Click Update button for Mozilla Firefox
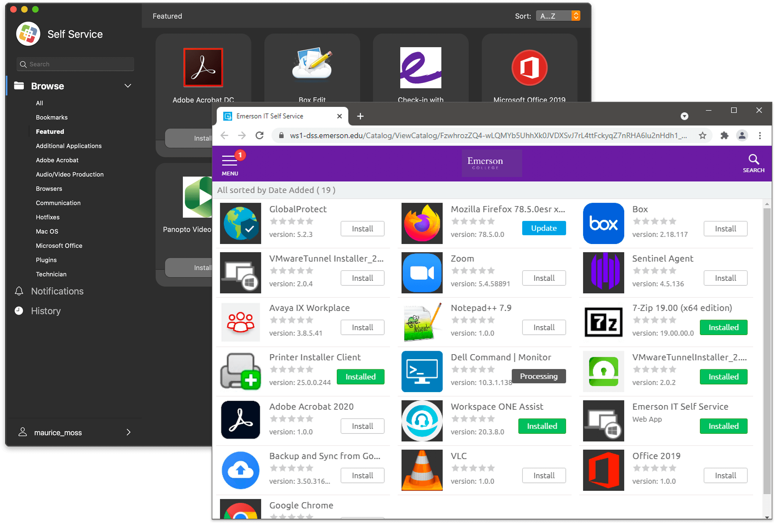Viewport: 779px width, 532px height. click(543, 229)
